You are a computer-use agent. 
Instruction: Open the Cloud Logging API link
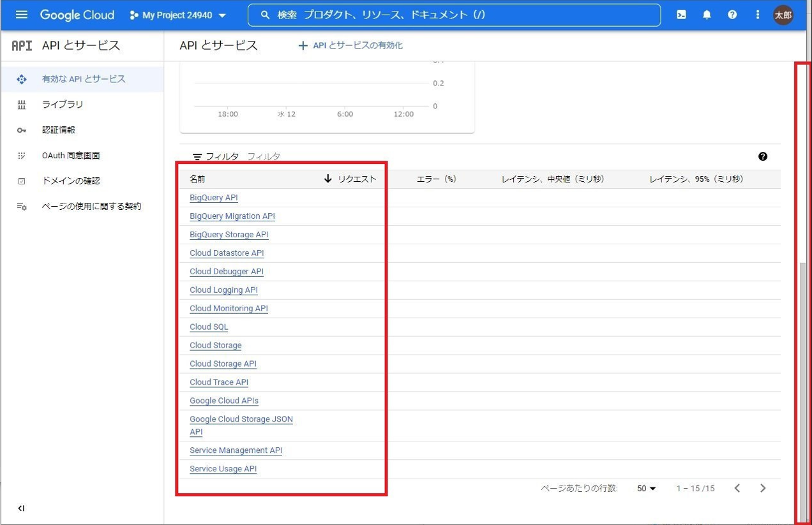(x=223, y=290)
